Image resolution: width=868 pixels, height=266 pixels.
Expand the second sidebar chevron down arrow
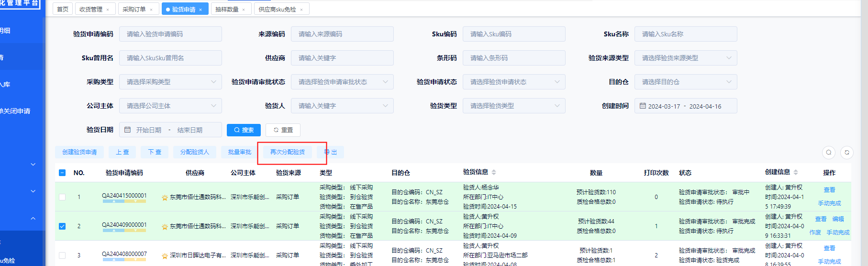click(x=33, y=191)
